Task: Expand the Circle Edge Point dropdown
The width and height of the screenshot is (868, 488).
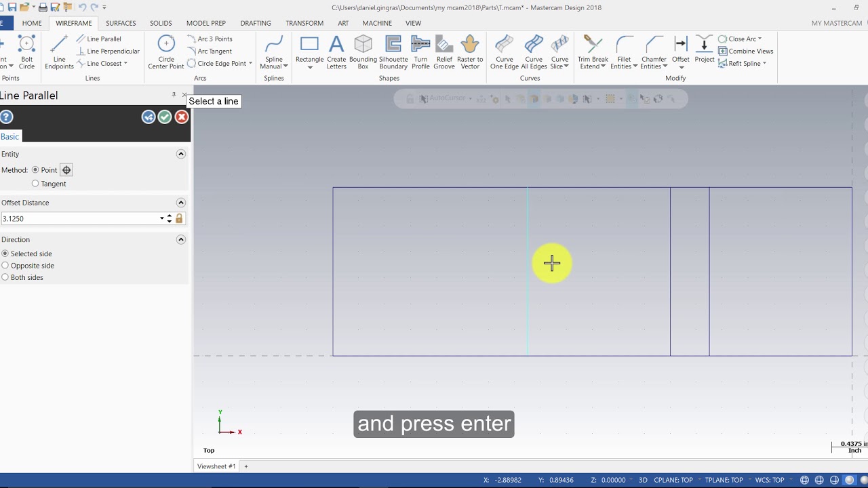Action: coord(250,63)
